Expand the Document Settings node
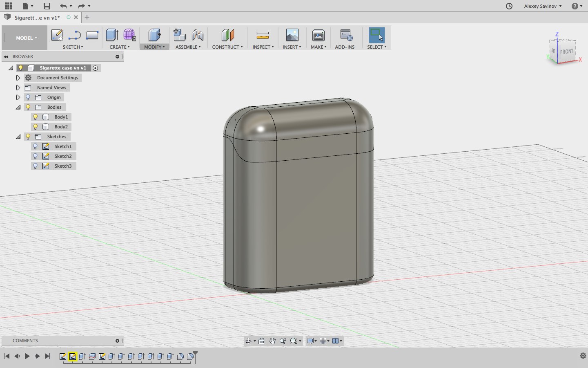 coord(18,78)
